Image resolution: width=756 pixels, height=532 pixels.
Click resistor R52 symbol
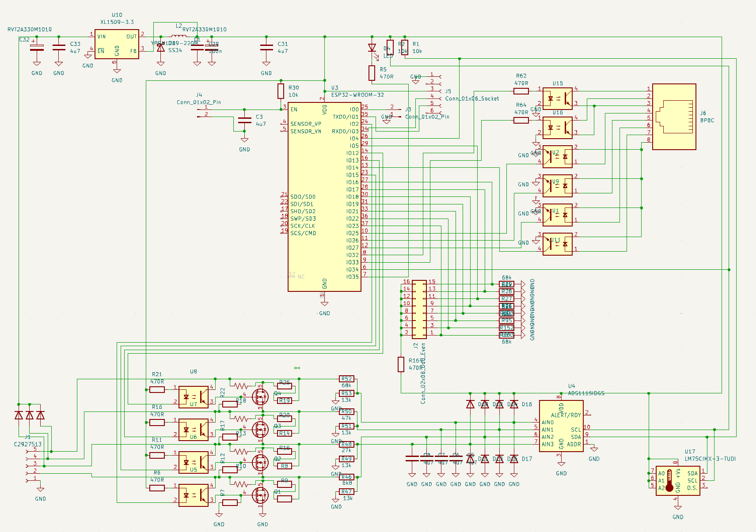(346, 379)
